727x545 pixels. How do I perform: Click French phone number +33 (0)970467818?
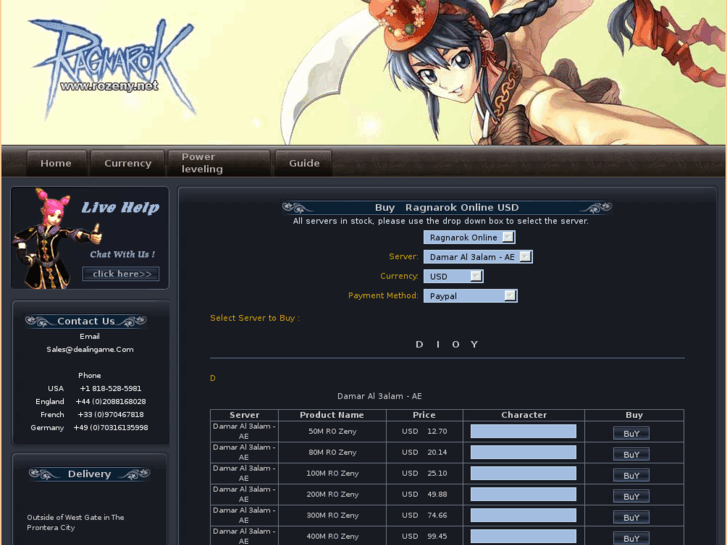110,414
